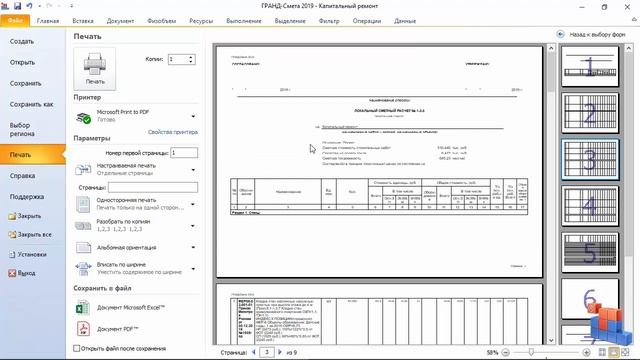Screen dimensions: 640x360
Task: Click the zoom out minus button
Action: click(x=505, y=352)
